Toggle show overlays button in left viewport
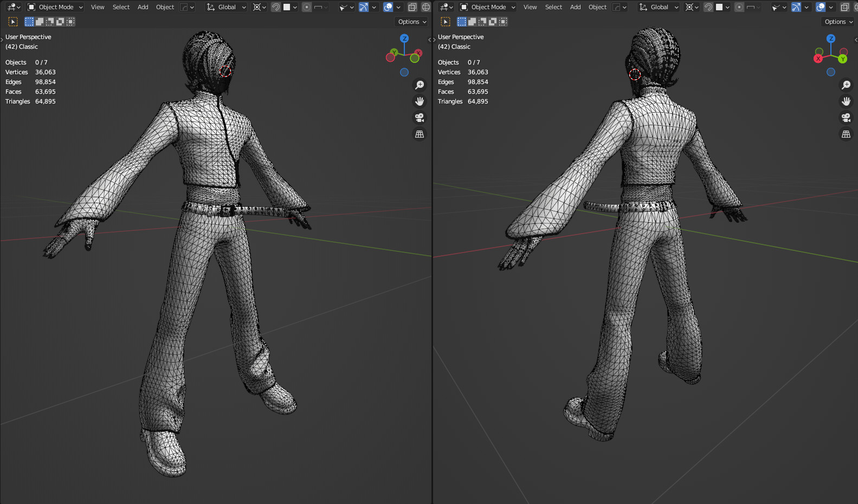 (388, 7)
